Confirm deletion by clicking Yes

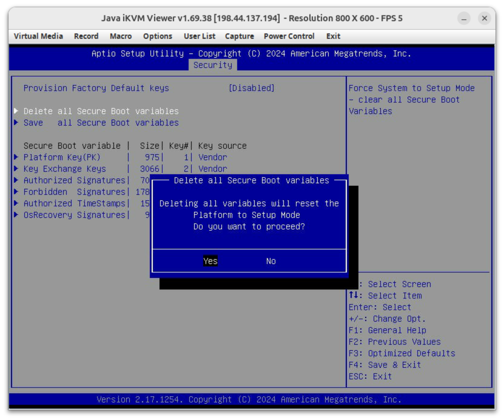pos(210,261)
